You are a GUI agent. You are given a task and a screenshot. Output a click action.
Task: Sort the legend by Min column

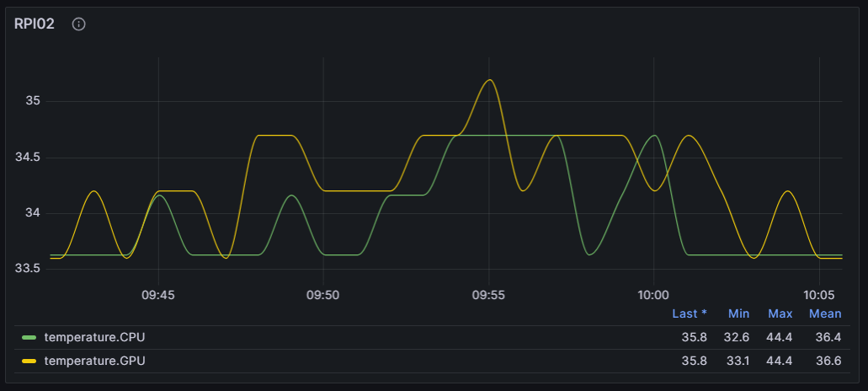point(738,313)
